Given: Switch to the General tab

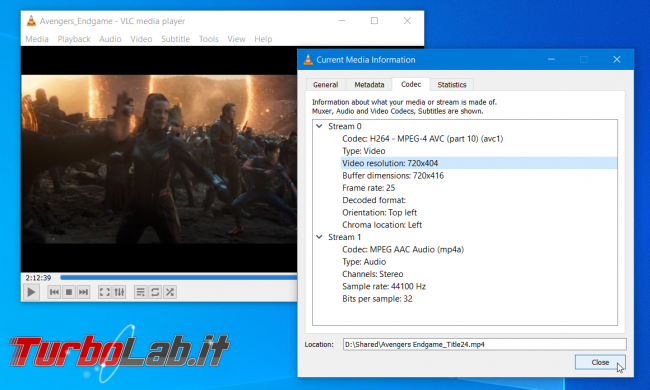Looking at the screenshot, I should pos(325,85).
